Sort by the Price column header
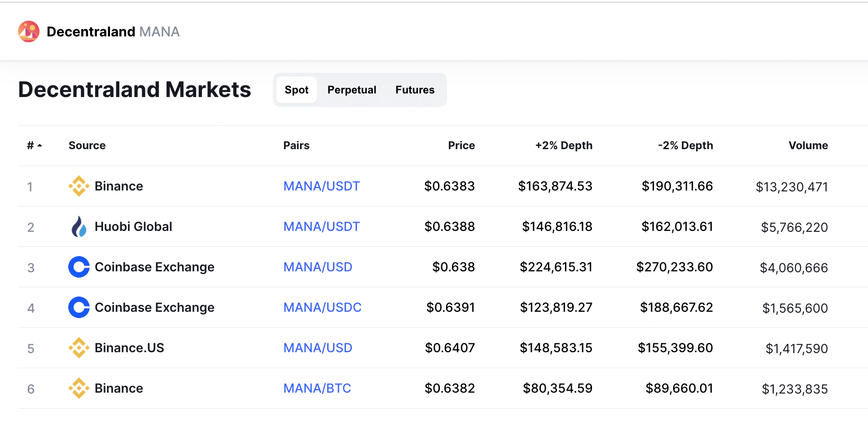Viewport: 868px width, 425px height. pos(461,146)
